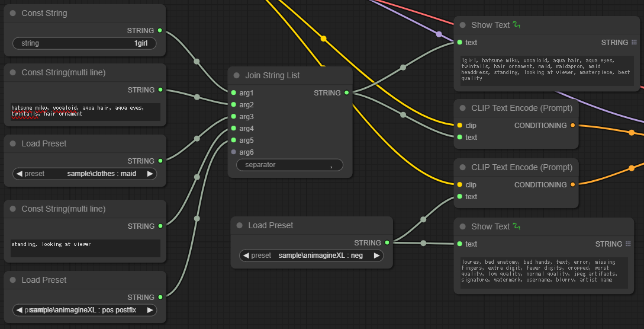The image size is (644, 329).
Task: Click STRING output port of hatsune miku text node
Action: [x=160, y=90]
